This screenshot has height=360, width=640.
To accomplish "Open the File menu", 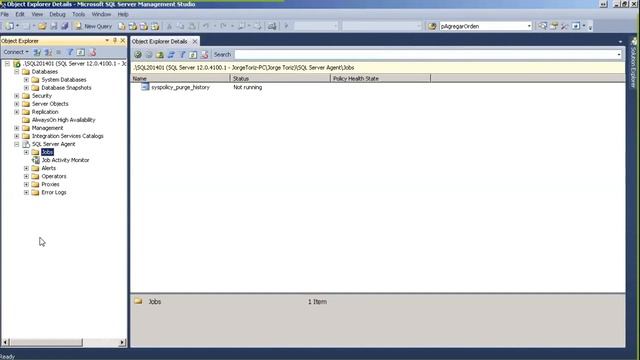I will click(5, 14).
